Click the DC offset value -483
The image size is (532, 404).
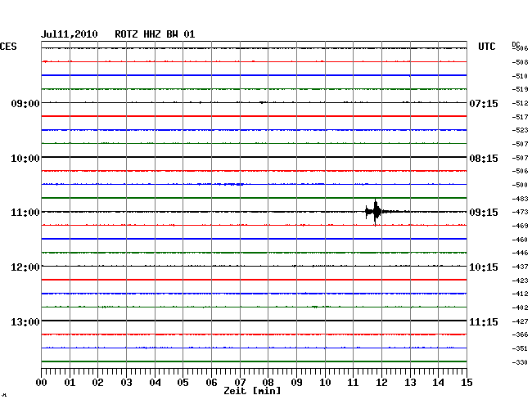[520, 199]
